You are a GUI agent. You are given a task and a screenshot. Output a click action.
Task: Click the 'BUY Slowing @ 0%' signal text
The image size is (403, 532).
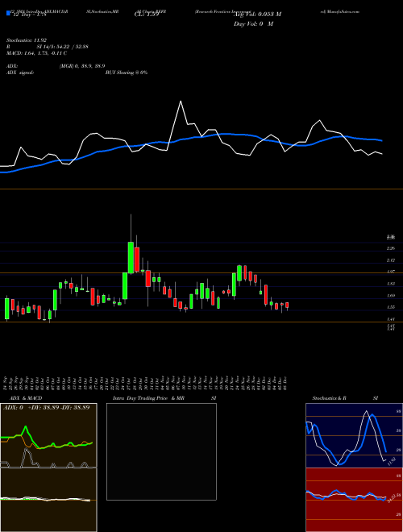point(127,73)
